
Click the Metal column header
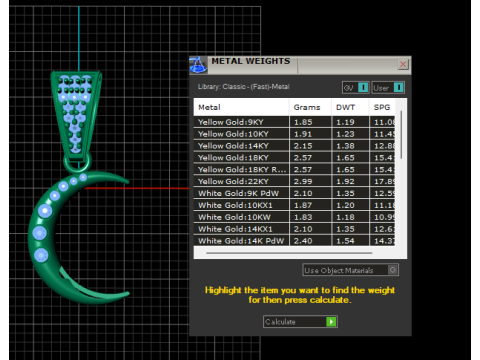(x=241, y=107)
